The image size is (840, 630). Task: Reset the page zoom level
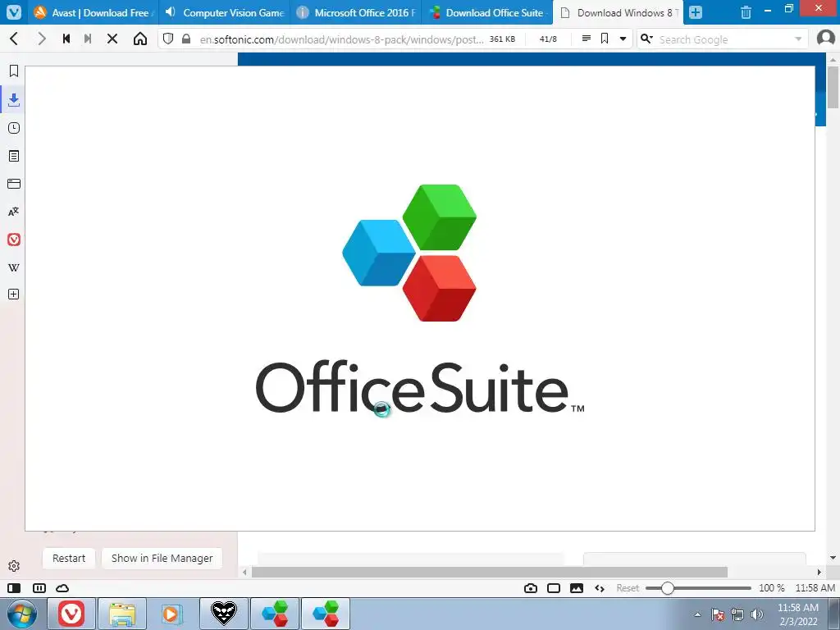coord(628,588)
